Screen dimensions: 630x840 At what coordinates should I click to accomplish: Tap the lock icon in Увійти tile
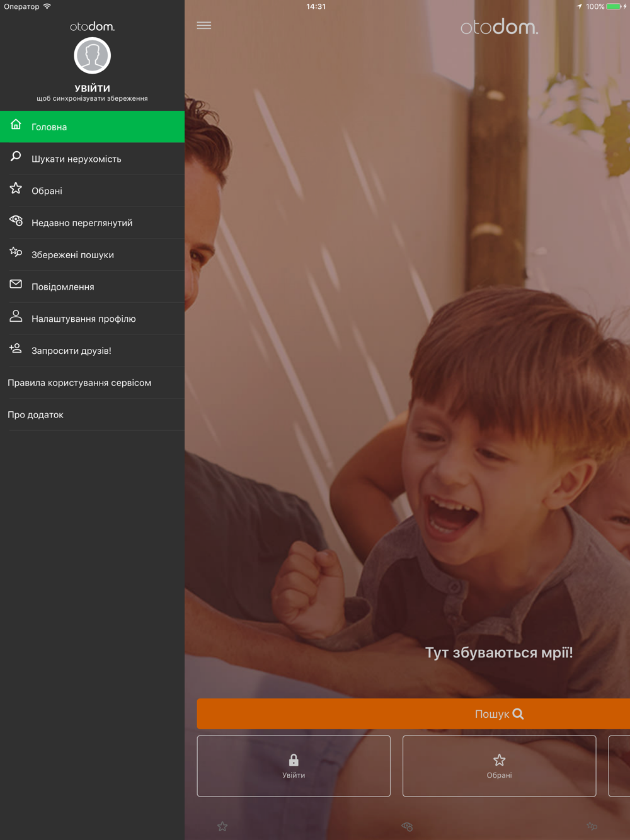click(294, 760)
